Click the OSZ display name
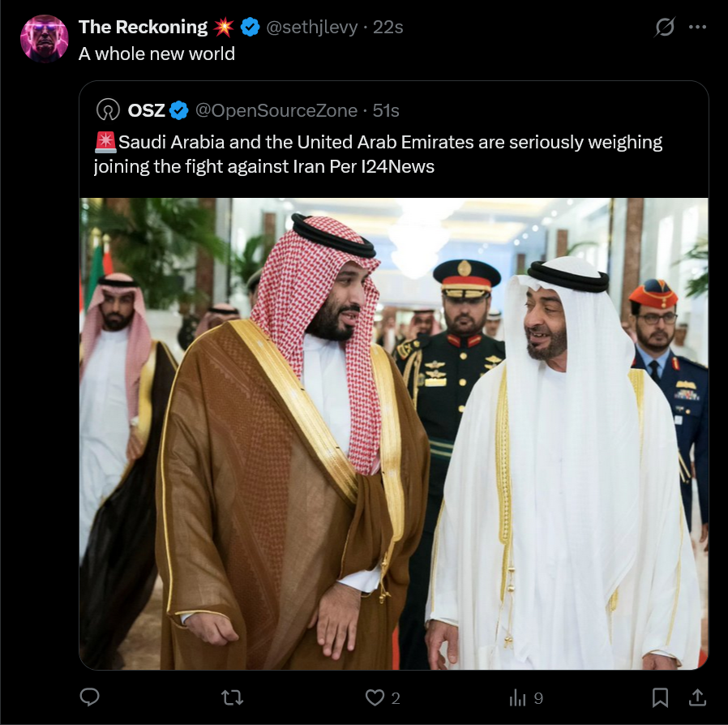 146,110
